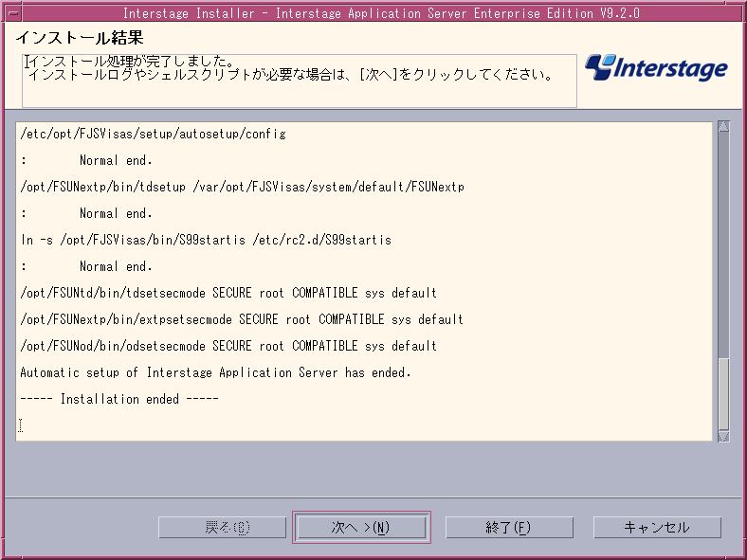Click the Interstage Installer window title bar
747x560 pixels.
[x=381, y=13]
